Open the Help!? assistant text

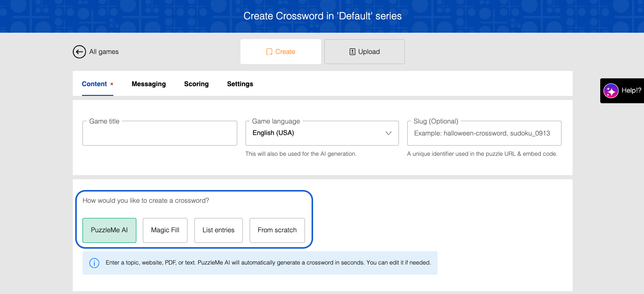click(631, 90)
